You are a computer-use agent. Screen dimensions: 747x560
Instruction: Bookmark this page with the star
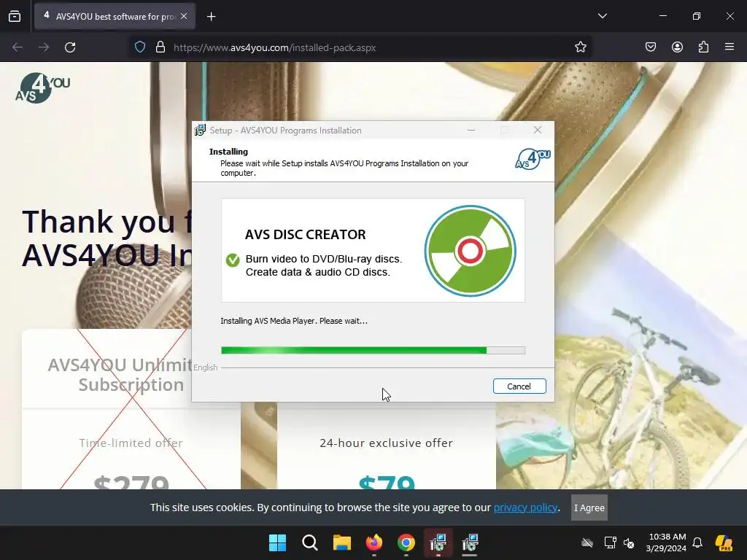(x=580, y=47)
